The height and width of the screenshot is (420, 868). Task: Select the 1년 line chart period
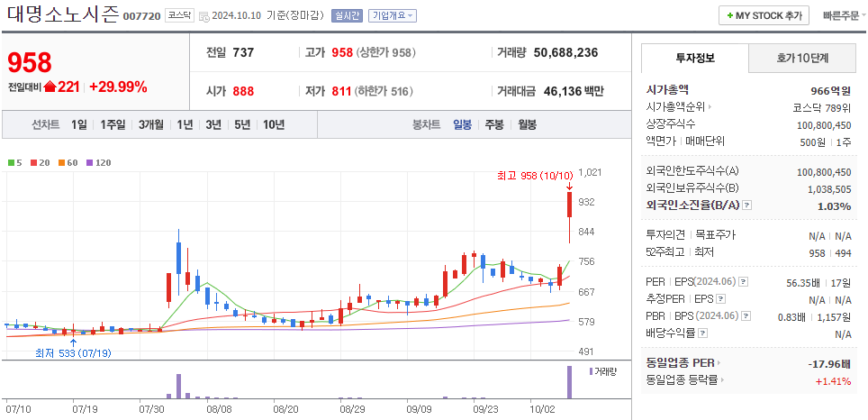pos(185,124)
